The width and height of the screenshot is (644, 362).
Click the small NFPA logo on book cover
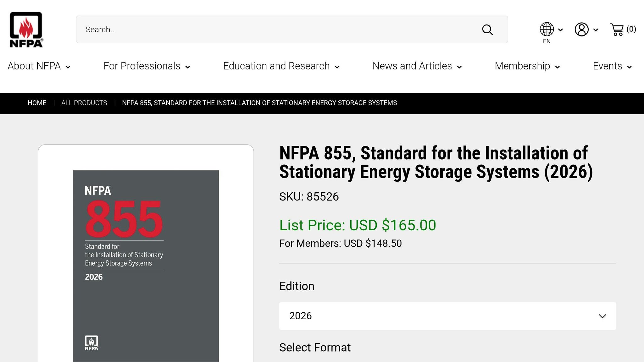[x=92, y=343]
